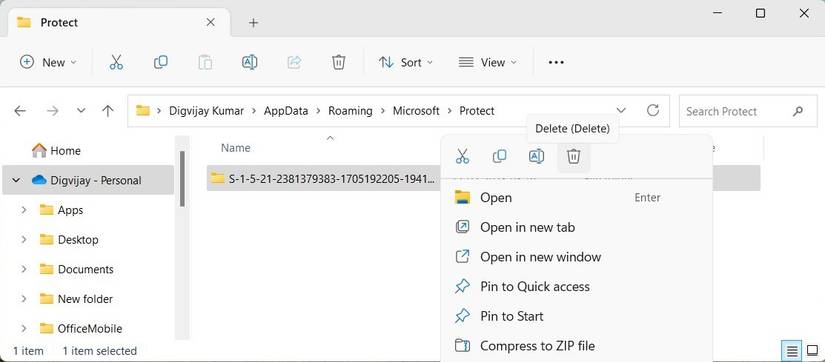Close the Protect tab

[x=210, y=23]
